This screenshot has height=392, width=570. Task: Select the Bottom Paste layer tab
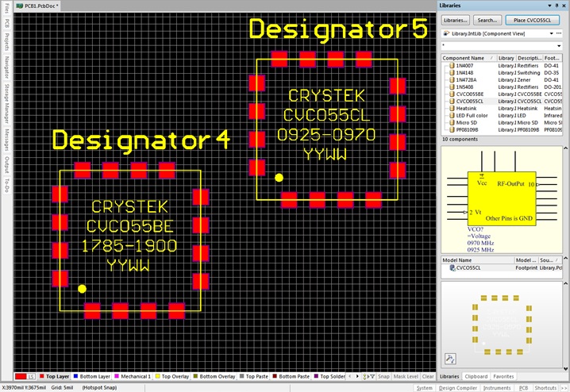tap(291, 377)
